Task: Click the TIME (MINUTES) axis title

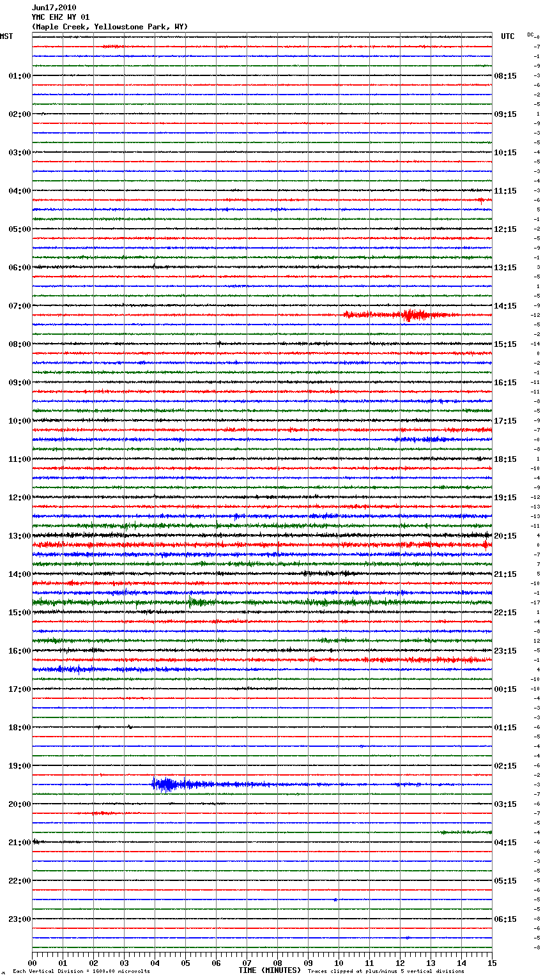Action: point(269,970)
